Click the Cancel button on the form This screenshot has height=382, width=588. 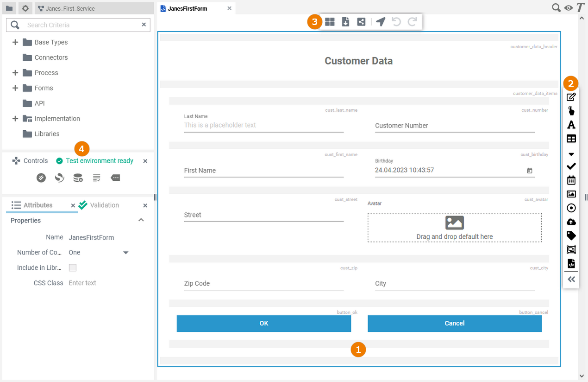(454, 324)
